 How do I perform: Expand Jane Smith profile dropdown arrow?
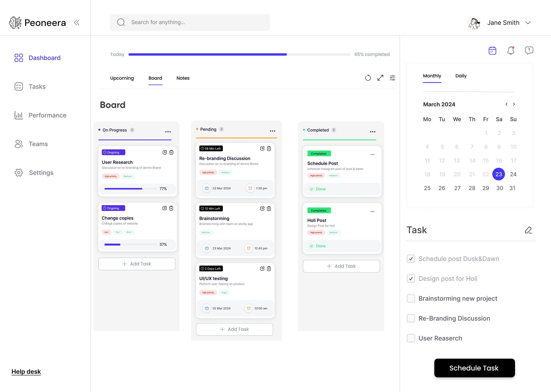point(528,23)
